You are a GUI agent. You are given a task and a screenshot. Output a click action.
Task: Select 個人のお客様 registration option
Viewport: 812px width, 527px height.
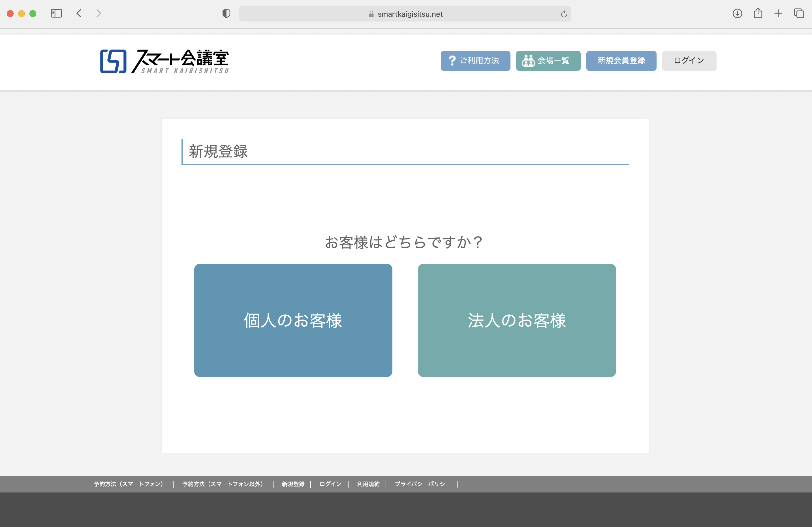pyautogui.click(x=293, y=320)
